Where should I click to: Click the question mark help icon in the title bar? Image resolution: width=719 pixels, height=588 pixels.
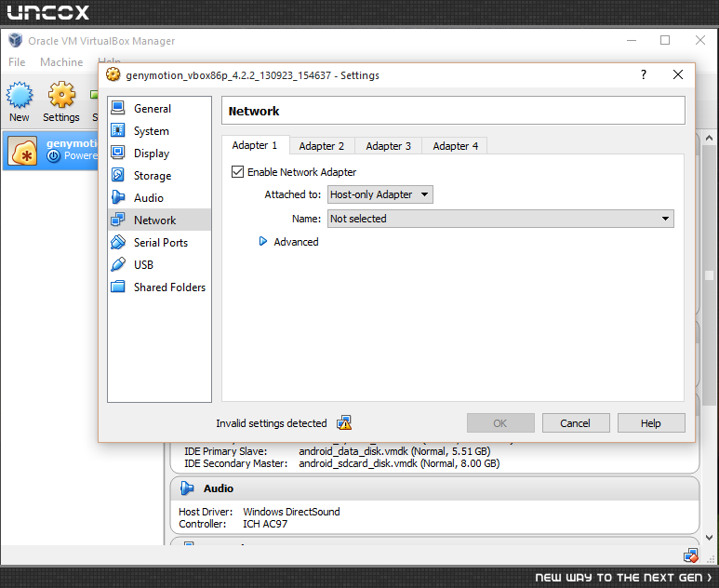(x=644, y=74)
